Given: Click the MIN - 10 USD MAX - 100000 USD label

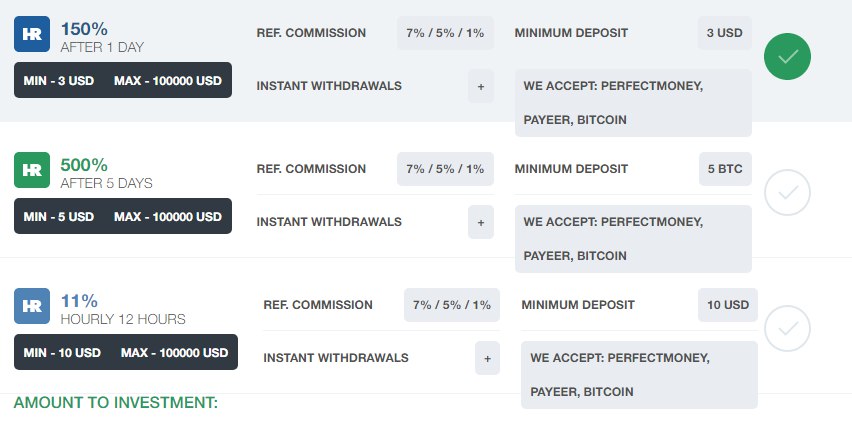Looking at the screenshot, I should point(126,353).
